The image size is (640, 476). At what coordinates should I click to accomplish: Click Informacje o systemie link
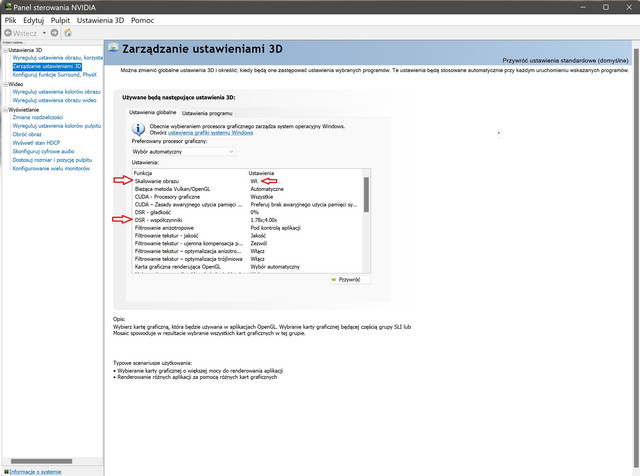click(x=36, y=472)
